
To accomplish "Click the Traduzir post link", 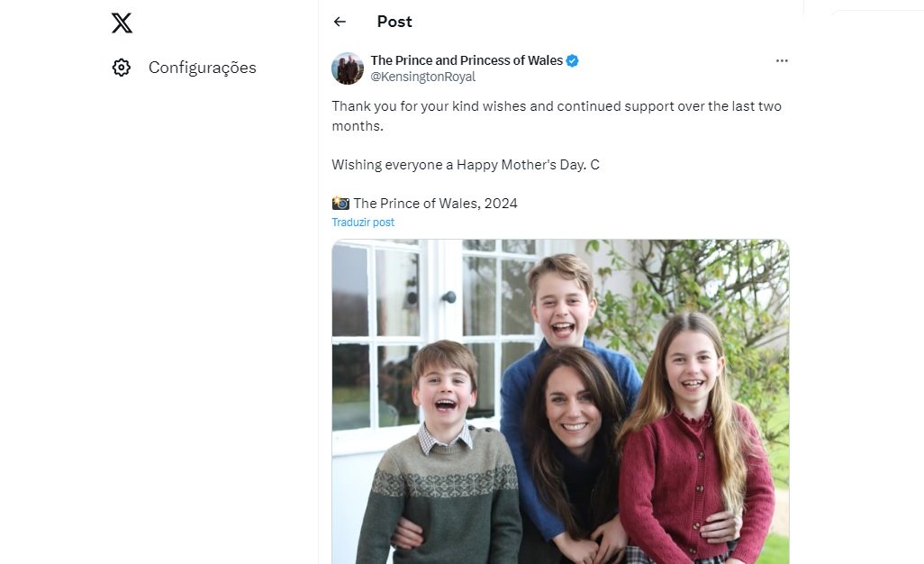I will click(363, 223).
